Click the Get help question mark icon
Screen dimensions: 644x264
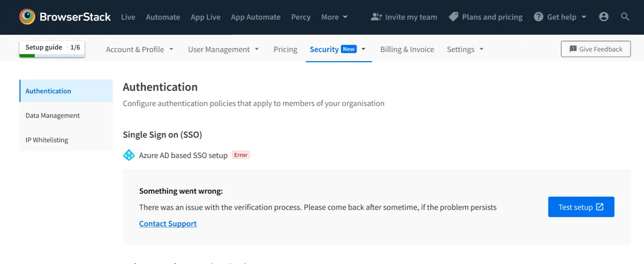pyautogui.click(x=538, y=17)
